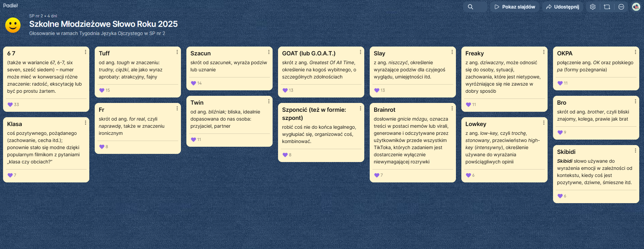Image resolution: width=644 pixels, height=249 pixels.
Task: Click the remake arrows icon
Action: [607, 7]
